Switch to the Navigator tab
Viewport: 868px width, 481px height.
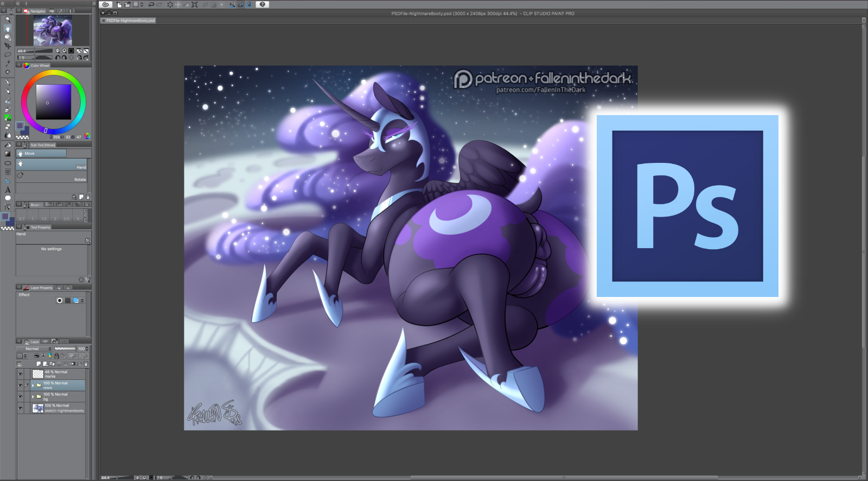point(35,11)
